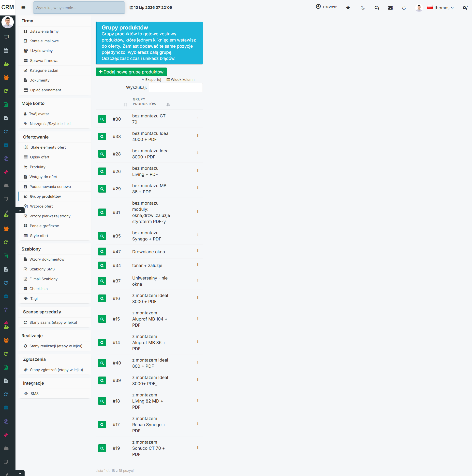This screenshot has width=472, height=476.
Task: Open notifications bell icon
Action: click(404, 8)
